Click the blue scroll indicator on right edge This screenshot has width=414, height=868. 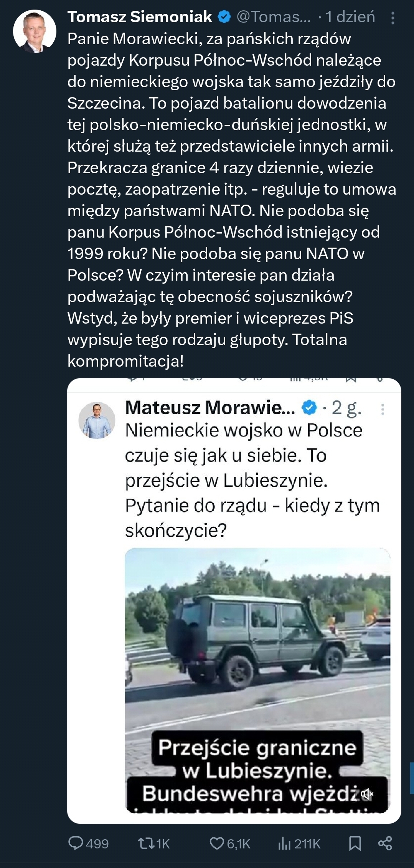coord(412,778)
